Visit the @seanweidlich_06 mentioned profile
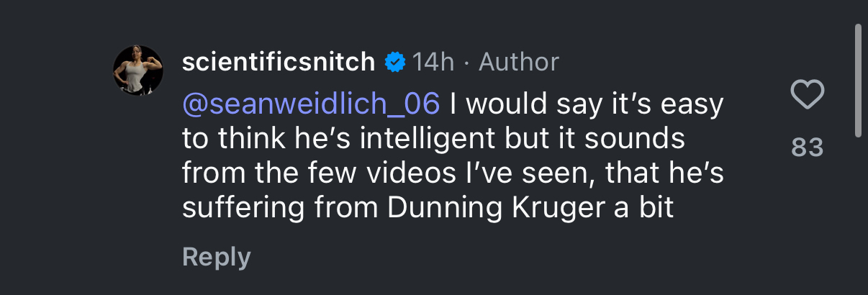Viewport: 868px width, 295px height. (311, 104)
